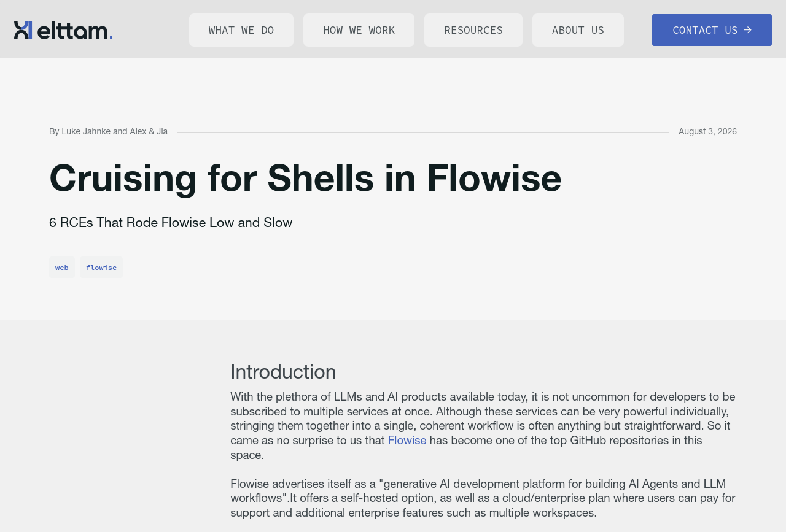Click the elttam logo icon
The image size is (786, 532).
tap(23, 30)
